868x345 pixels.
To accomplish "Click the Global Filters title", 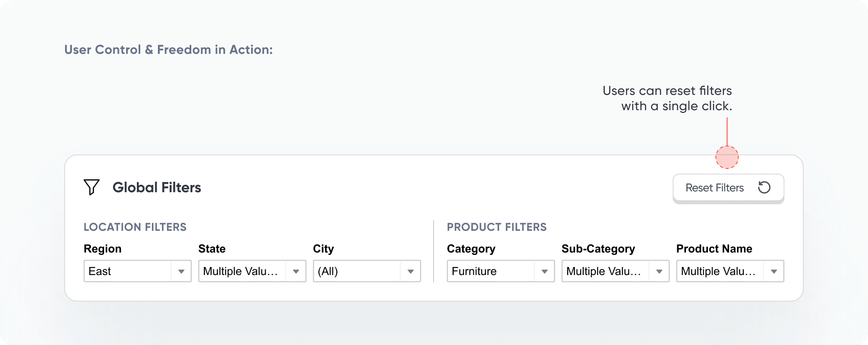I will coord(157,187).
